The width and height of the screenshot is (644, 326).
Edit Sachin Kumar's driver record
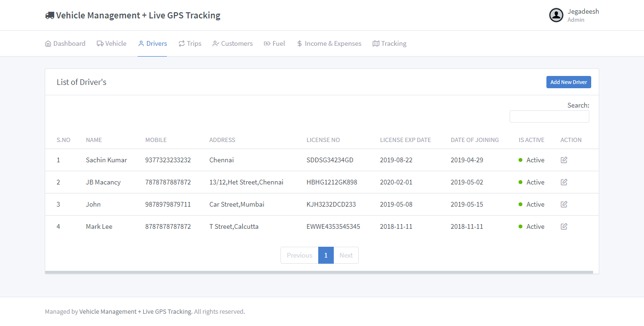(564, 160)
